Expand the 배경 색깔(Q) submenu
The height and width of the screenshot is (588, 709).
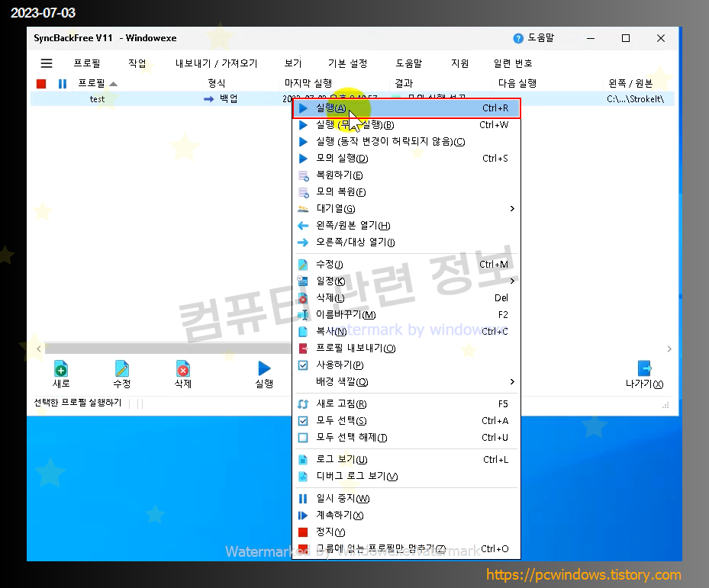tap(407, 382)
